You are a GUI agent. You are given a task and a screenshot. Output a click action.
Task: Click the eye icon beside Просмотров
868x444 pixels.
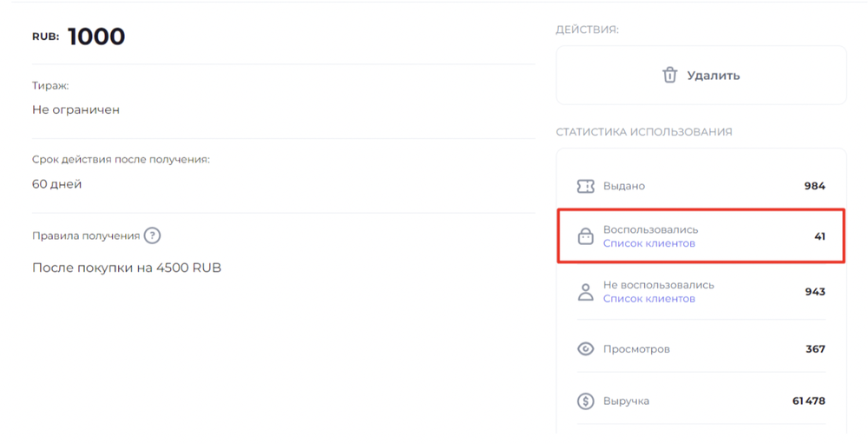(x=585, y=348)
